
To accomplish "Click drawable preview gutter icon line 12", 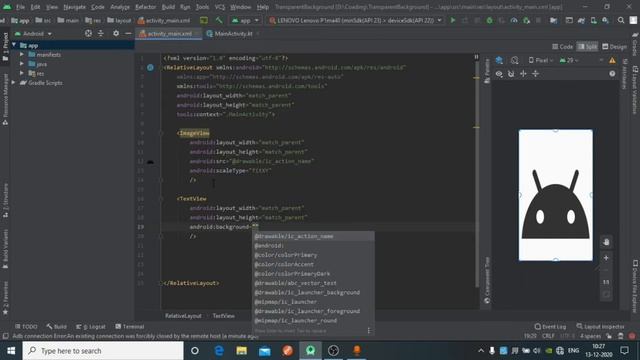I will point(150,162).
